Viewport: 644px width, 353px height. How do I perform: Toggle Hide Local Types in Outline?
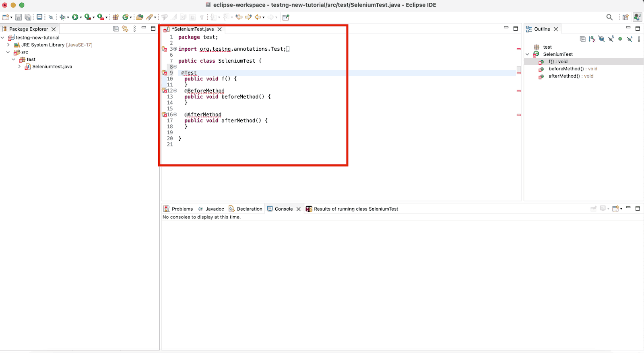click(630, 39)
